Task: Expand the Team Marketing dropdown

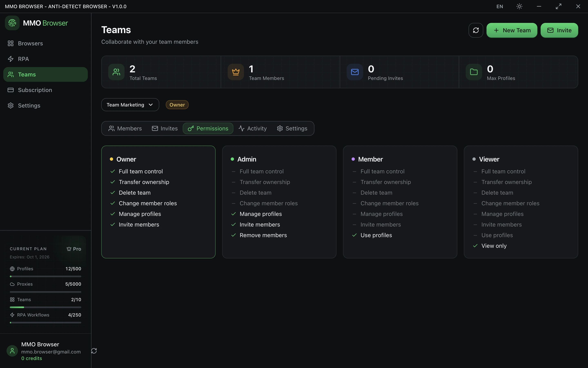Action: (x=130, y=105)
